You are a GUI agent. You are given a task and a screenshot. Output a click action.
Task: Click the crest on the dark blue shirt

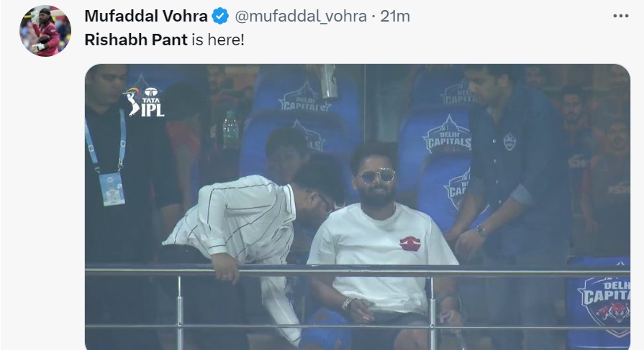click(509, 142)
